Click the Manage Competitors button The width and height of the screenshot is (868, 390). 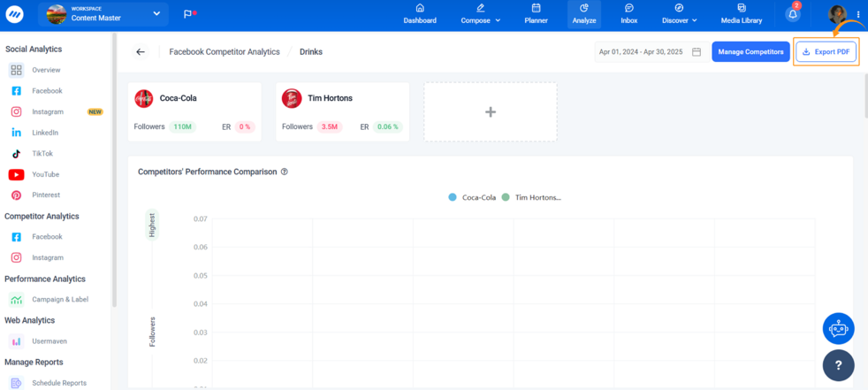tap(750, 51)
